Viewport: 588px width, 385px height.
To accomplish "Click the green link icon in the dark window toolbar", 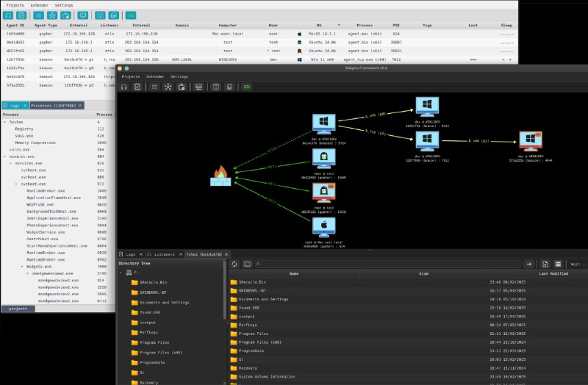I will click(246, 87).
